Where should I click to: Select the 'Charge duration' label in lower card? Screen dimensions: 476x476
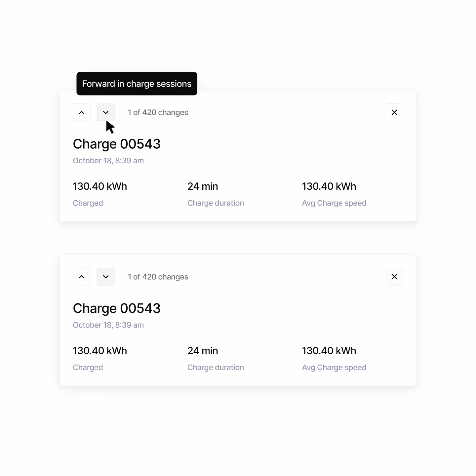[216, 367]
